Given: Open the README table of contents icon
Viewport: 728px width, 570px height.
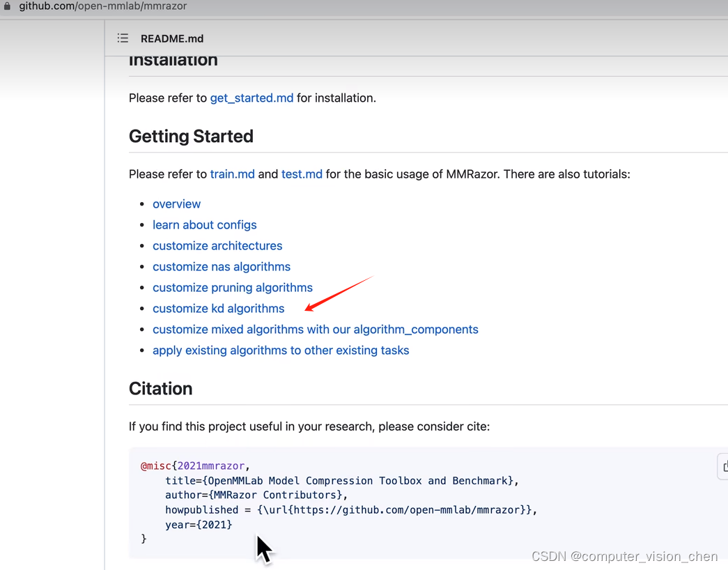Looking at the screenshot, I should click(x=123, y=38).
